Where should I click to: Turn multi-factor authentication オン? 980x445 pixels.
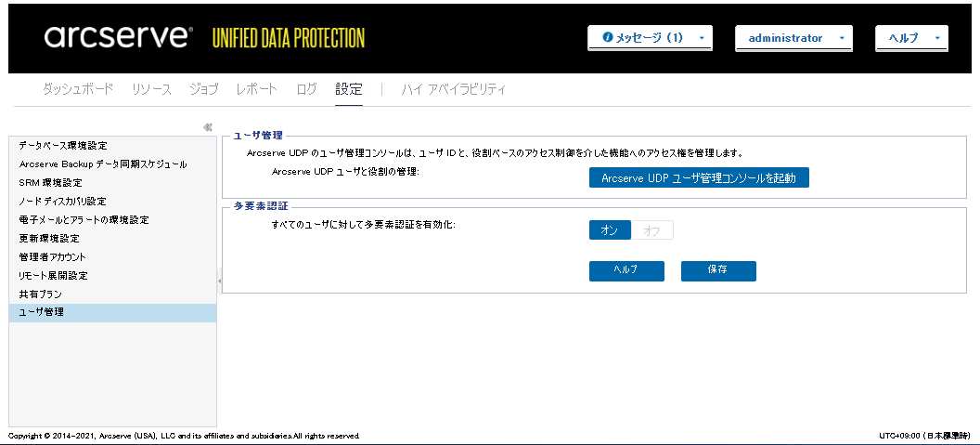coord(610,230)
